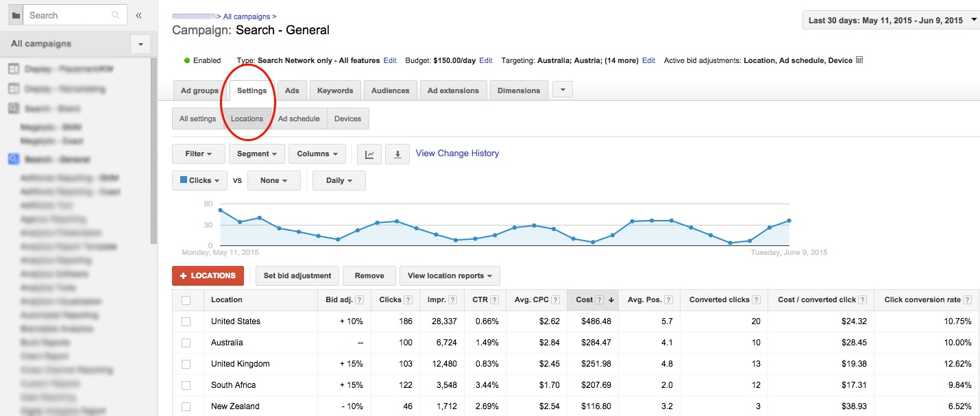Click the red LOCATIONS button

[208, 275]
